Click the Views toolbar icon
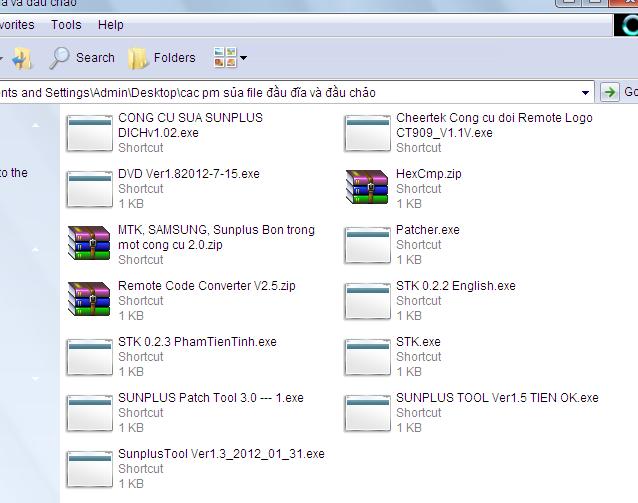Viewport: 638px width, 503px height. click(225, 57)
